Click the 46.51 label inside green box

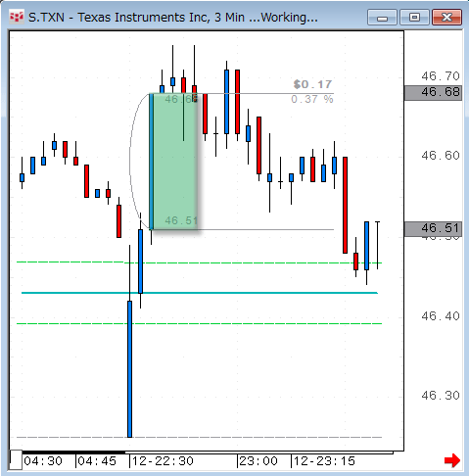point(181,220)
